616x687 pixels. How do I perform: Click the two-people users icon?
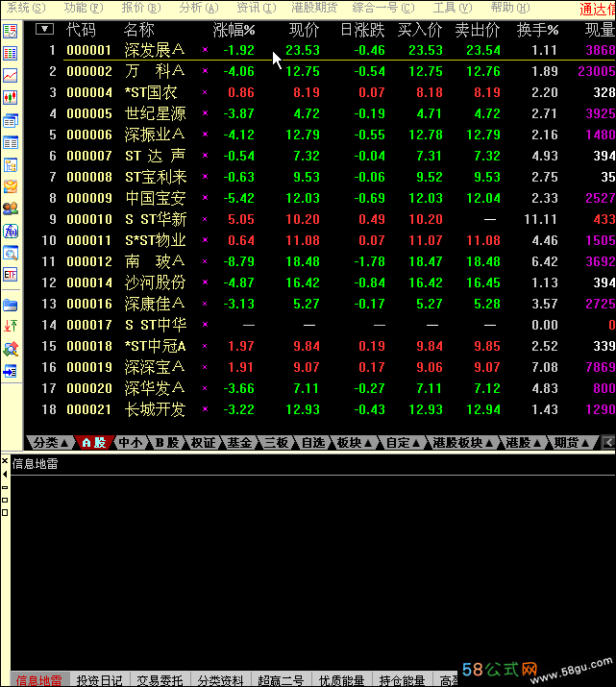[10, 209]
